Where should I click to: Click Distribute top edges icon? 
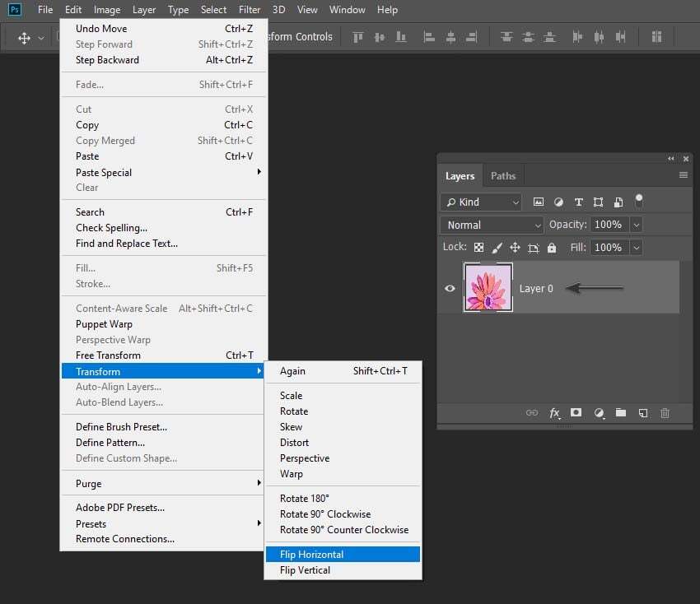pos(506,37)
